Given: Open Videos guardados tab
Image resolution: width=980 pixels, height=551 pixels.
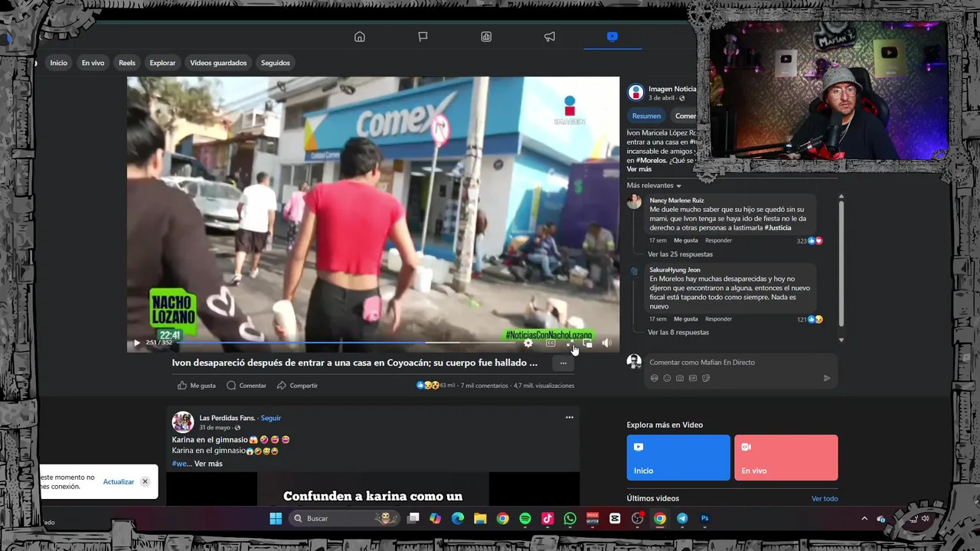Looking at the screenshot, I should (218, 63).
